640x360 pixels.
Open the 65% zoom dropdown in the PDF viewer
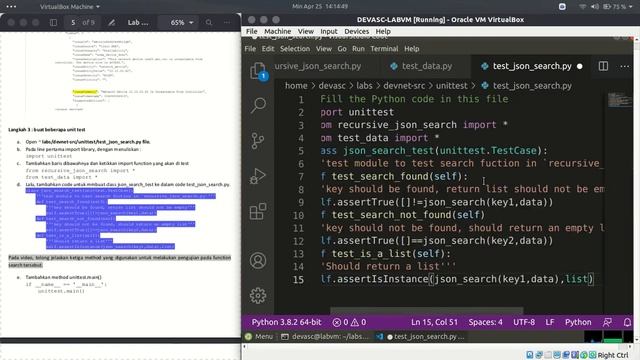tap(182, 22)
